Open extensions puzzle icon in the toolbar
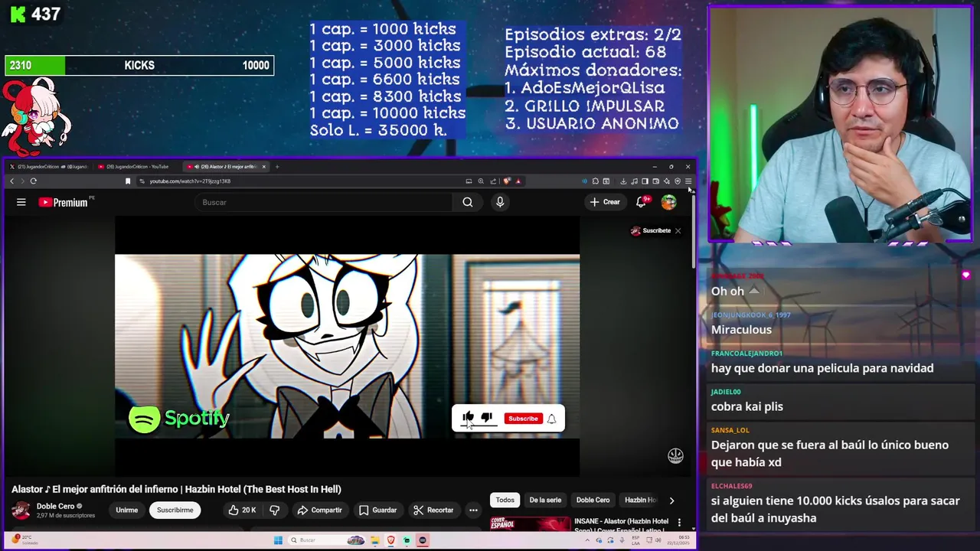980x551 pixels. [x=595, y=181]
